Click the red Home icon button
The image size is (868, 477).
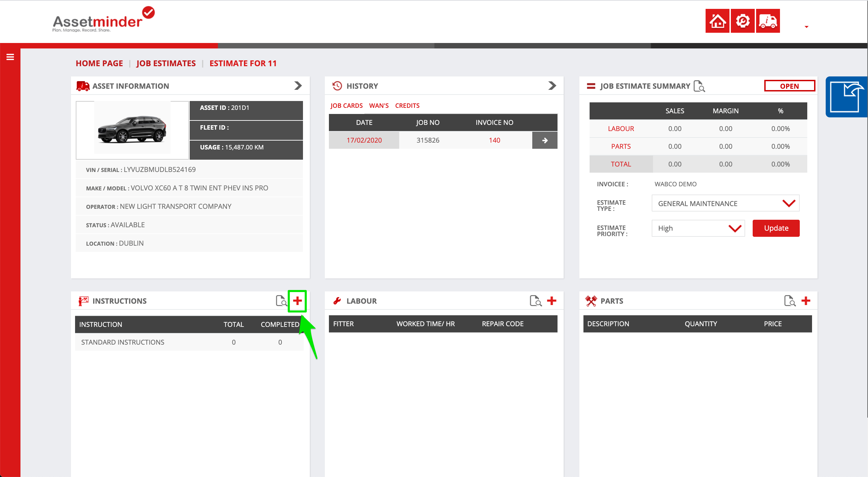[x=717, y=21]
